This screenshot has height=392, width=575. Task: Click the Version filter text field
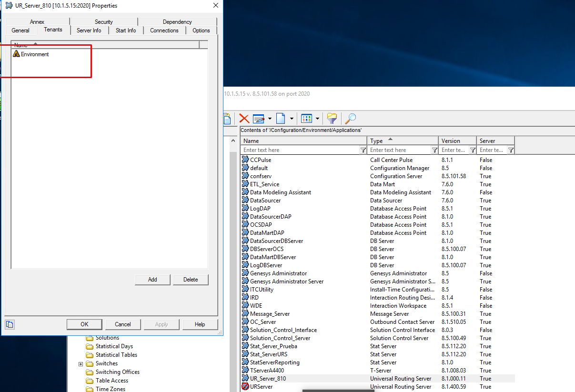pyautogui.click(x=454, y=150)
